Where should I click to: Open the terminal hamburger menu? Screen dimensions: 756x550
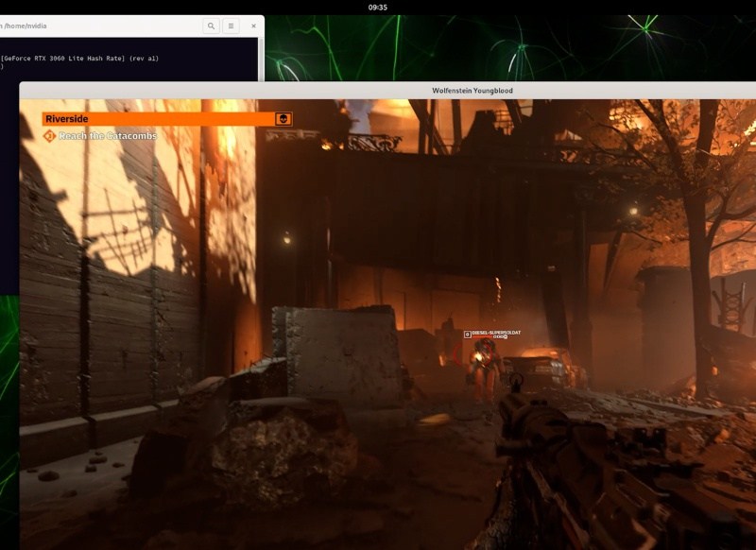(x=231, y=26)
